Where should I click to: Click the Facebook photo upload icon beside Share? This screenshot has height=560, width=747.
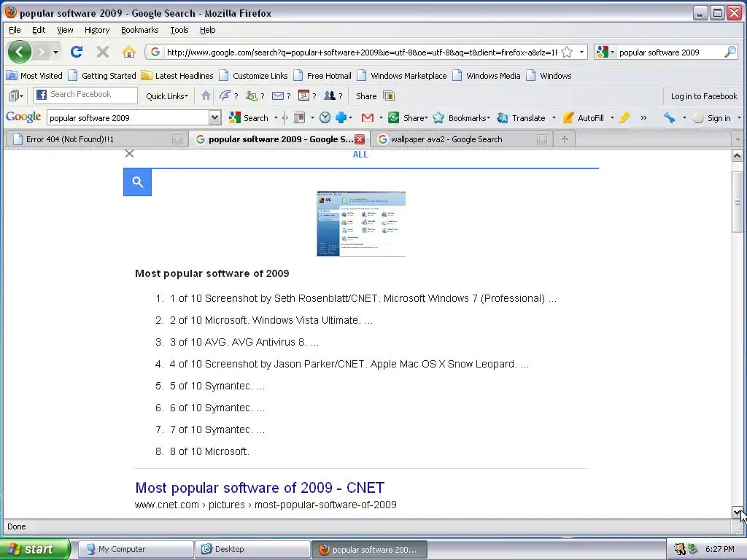[389, 96]
